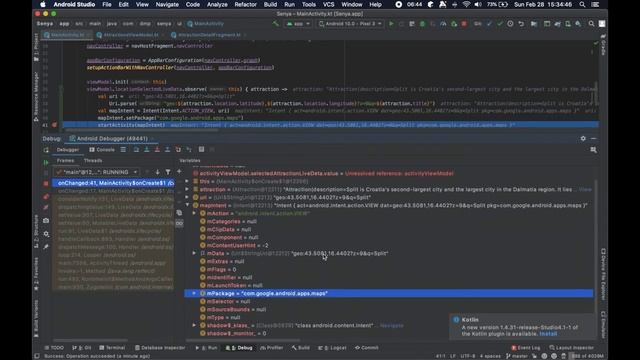Click Step Over icon in debugger toolbar
Screen dimensions: 640x360
(x=136, y=150)
